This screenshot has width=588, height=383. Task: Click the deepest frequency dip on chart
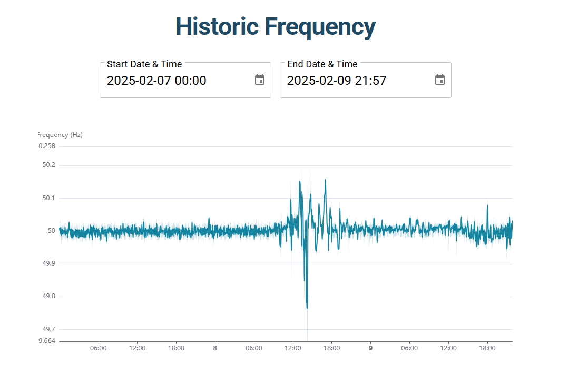(307, 306)
